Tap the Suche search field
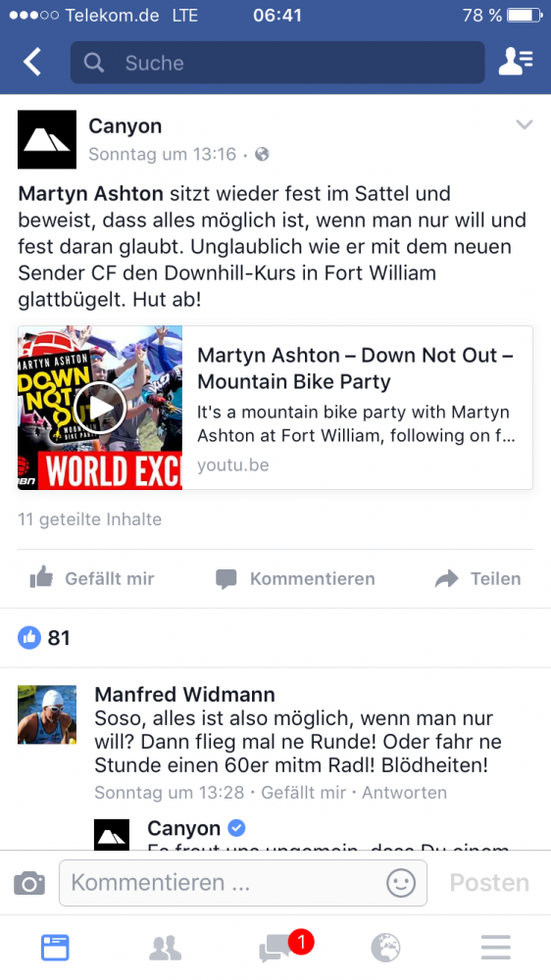Screen dimensions: 551x980 [277, 63]
